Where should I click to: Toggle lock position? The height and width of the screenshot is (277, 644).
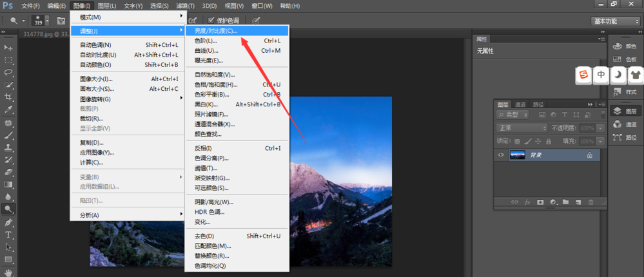click(538, 141)
